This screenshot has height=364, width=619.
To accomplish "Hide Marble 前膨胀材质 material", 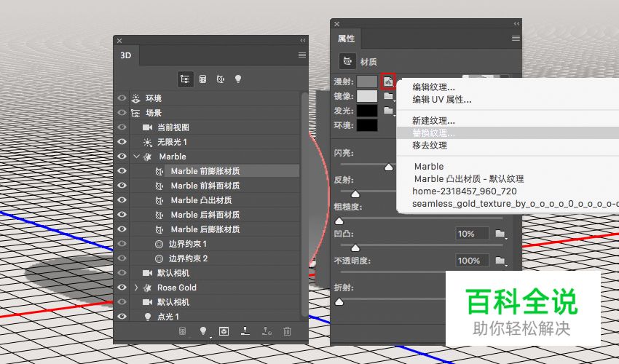I will (122, 171).
